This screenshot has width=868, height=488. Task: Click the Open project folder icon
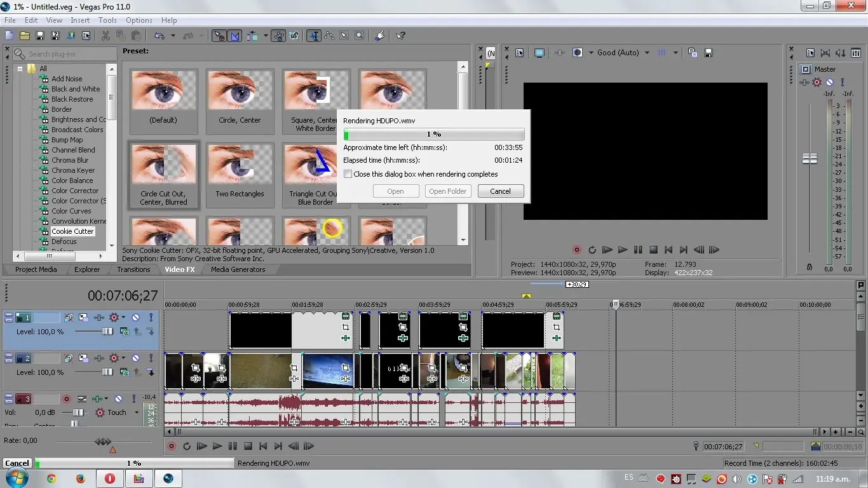tap(25, 36)
